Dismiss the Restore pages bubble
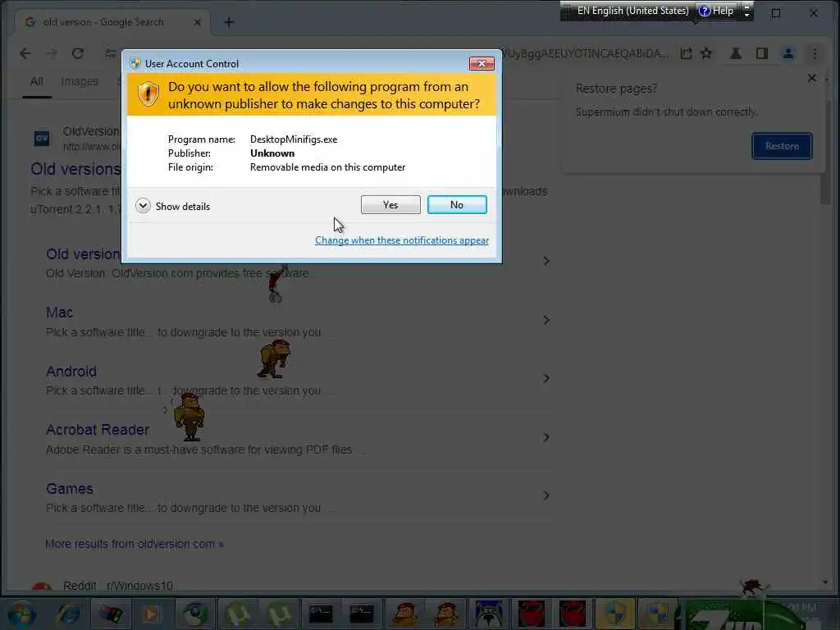The height and width of the screenshot is (630, 840). [x=811, y=78]
